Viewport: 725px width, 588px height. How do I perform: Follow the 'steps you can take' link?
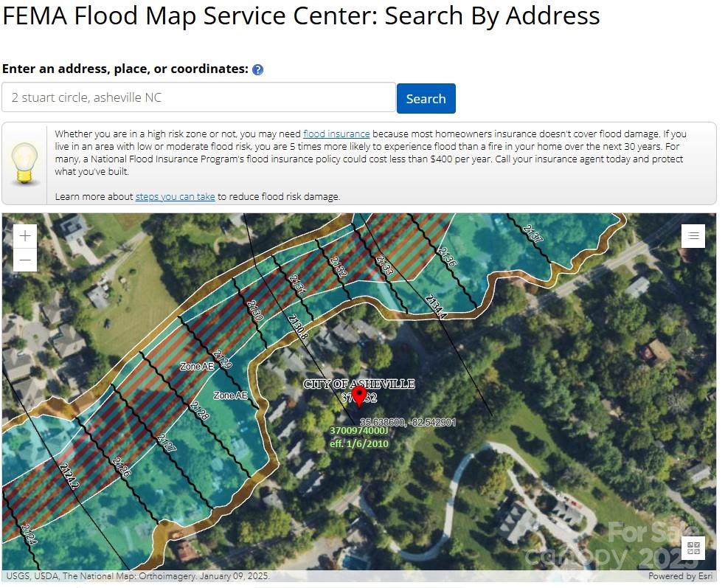(175, 197)
